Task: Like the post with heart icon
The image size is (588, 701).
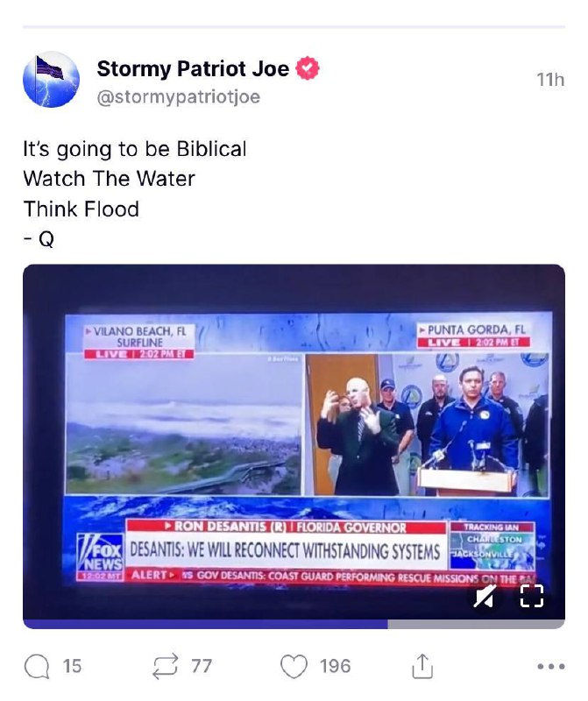Action: point(294,667)
